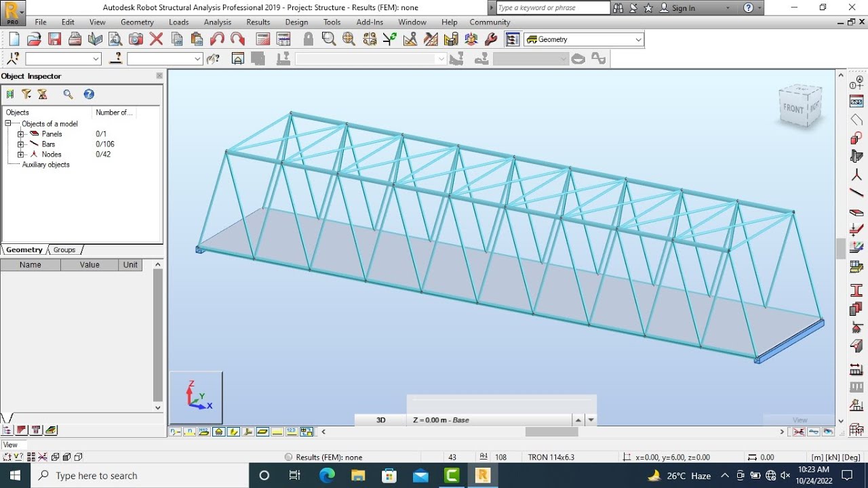Click the Windows taskbar search box
868x488 pixels.
(x=141, y=476)
